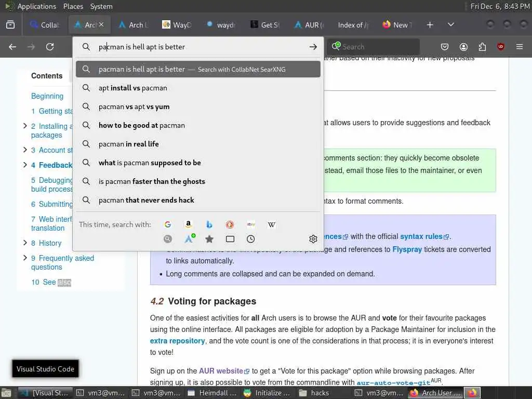Search this time with Wikipedia
This screenshot has width=532, height=399.
tap(271, 224)
